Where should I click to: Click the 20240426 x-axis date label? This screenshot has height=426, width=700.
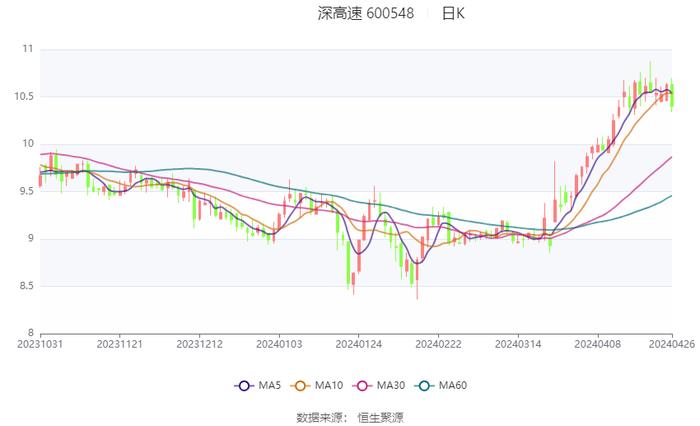(x=672, y=344)
